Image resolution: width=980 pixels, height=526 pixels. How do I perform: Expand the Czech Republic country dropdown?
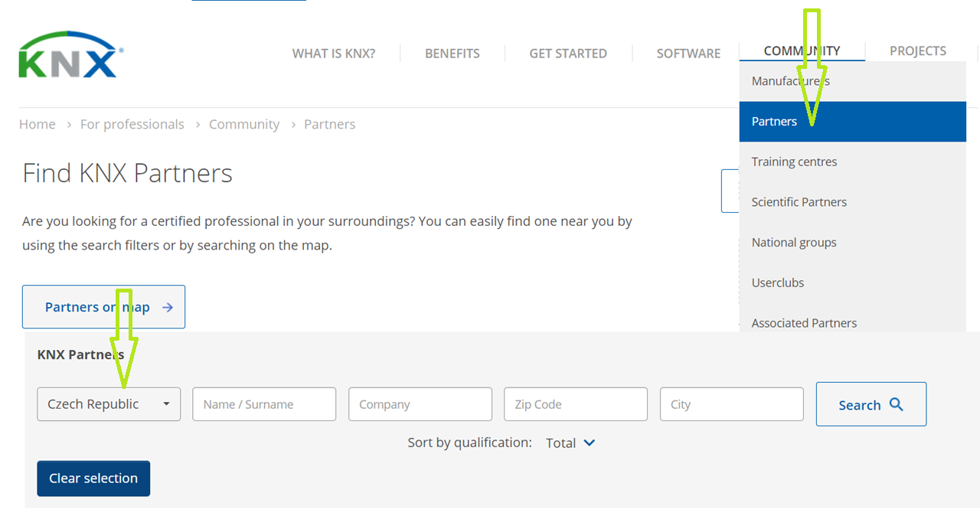(109, 404)
